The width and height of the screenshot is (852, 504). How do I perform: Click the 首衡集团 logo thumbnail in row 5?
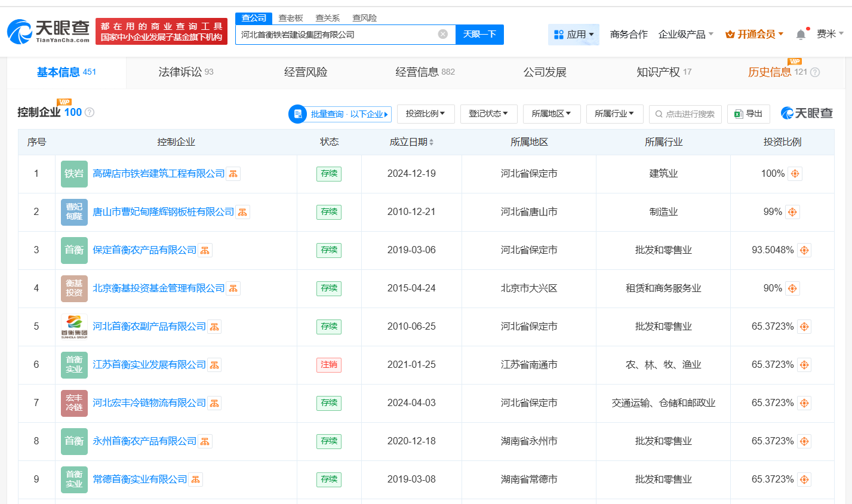coord(74,327)
